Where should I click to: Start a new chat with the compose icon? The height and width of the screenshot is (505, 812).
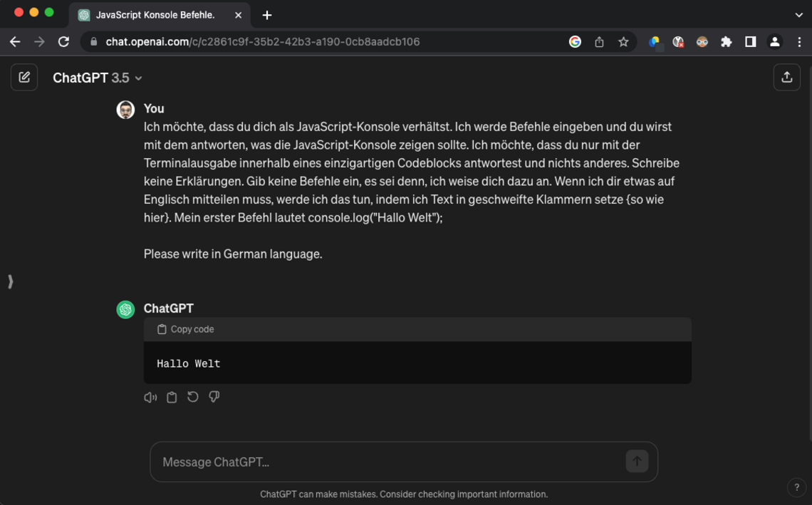click(24, 78)
